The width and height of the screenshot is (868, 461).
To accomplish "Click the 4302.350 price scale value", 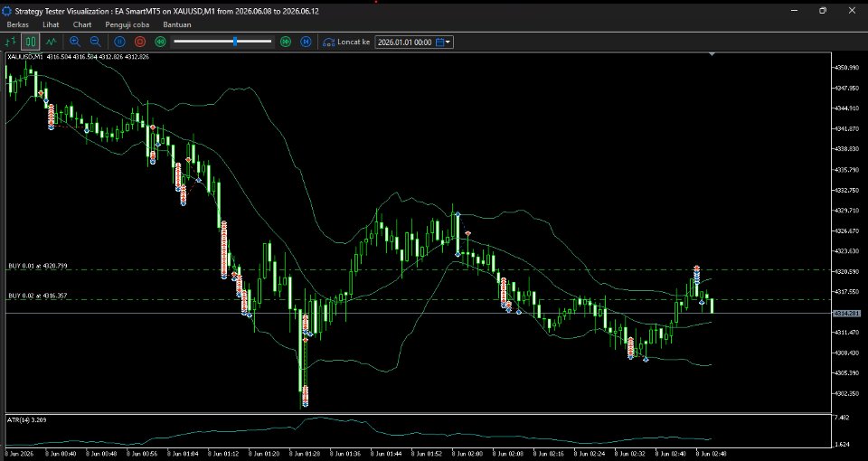I will click(x=846, y=393).
